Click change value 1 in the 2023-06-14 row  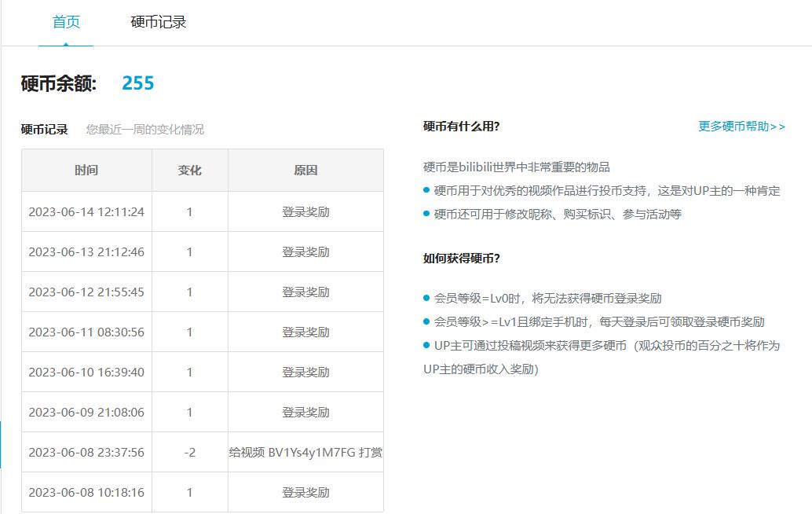point(189,212)
